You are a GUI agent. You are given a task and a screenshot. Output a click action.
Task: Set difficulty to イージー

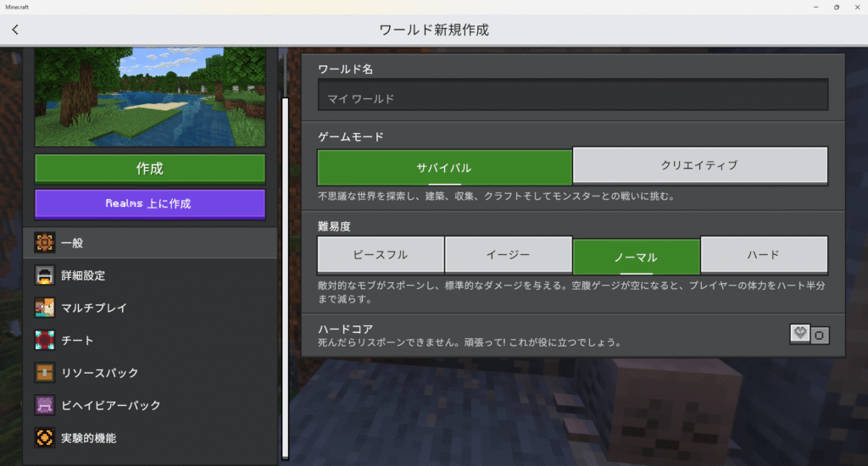509,255
